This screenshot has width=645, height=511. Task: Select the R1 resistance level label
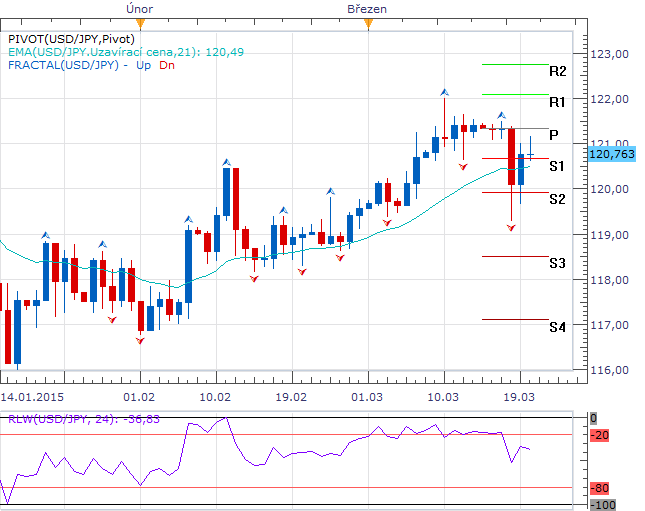click(558, 102)
